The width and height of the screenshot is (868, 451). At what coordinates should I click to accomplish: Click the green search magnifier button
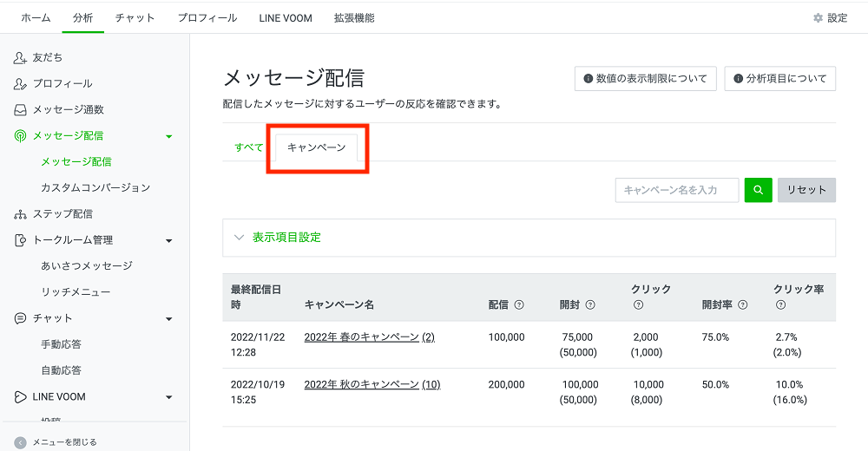(758, 190)
